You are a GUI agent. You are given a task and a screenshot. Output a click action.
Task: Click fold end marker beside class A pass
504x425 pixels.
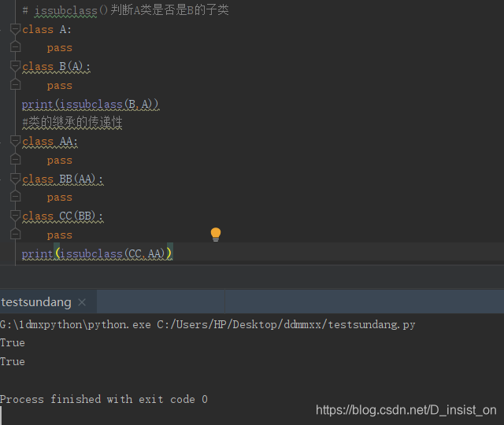(x=15, y=47)
